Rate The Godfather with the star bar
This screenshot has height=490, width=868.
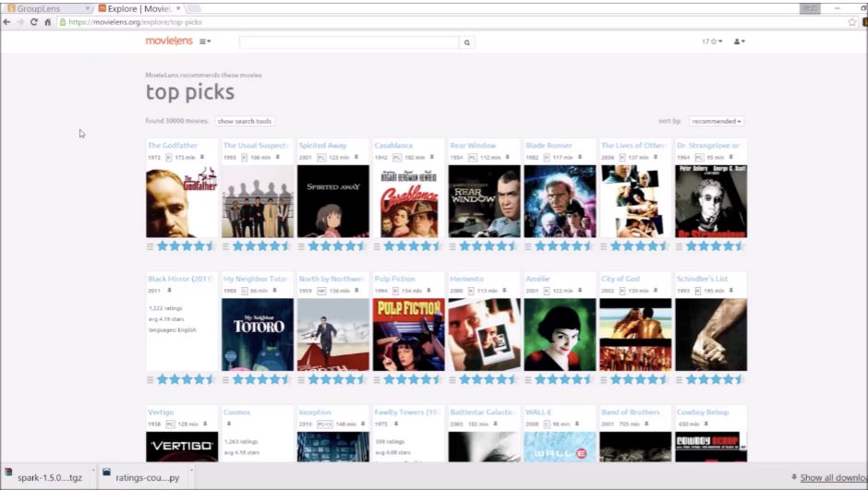coord(187,246)
